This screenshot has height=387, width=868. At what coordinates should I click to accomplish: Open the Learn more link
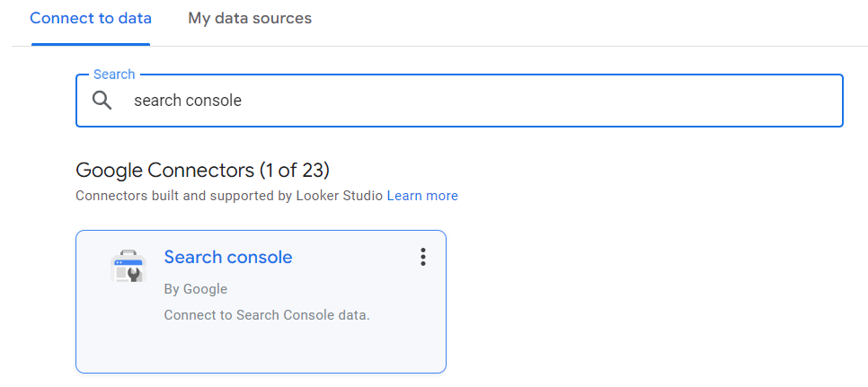click(x=422, y=196)
